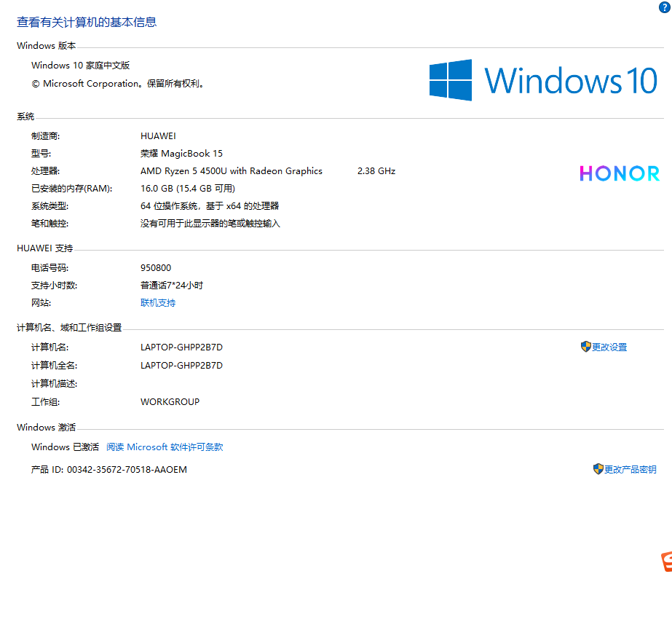Click the orange Sogou input icon

[666, 562]
